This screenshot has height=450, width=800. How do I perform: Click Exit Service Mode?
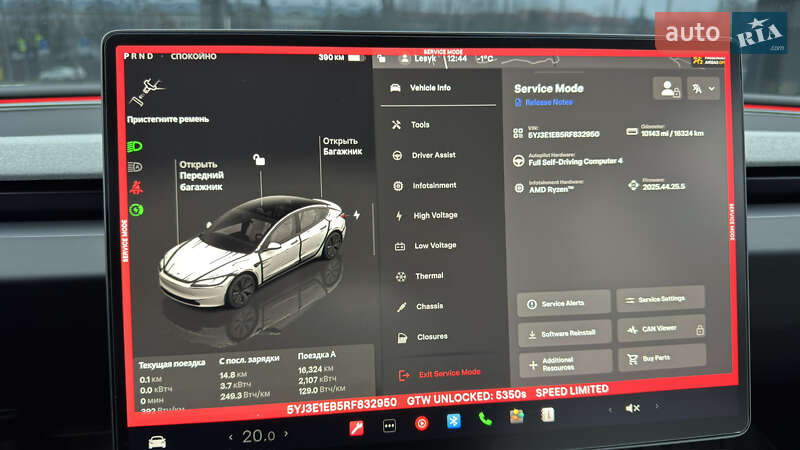(440, 374)
